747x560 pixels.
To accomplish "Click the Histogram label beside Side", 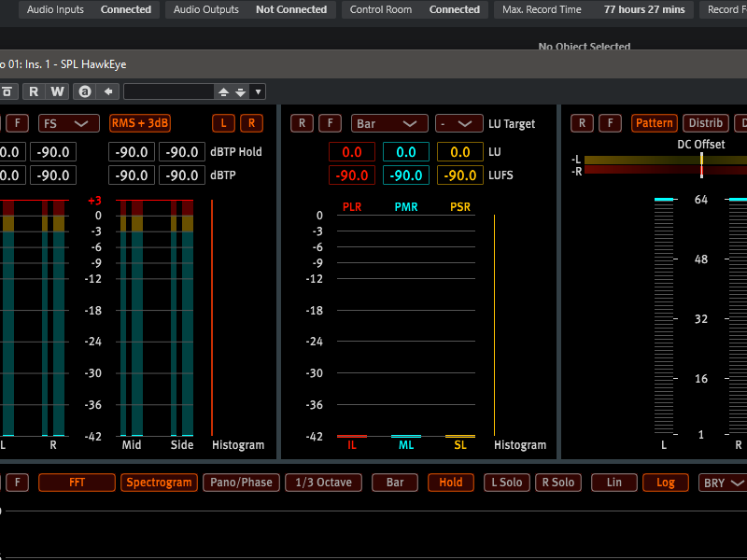I will [238, 445].
